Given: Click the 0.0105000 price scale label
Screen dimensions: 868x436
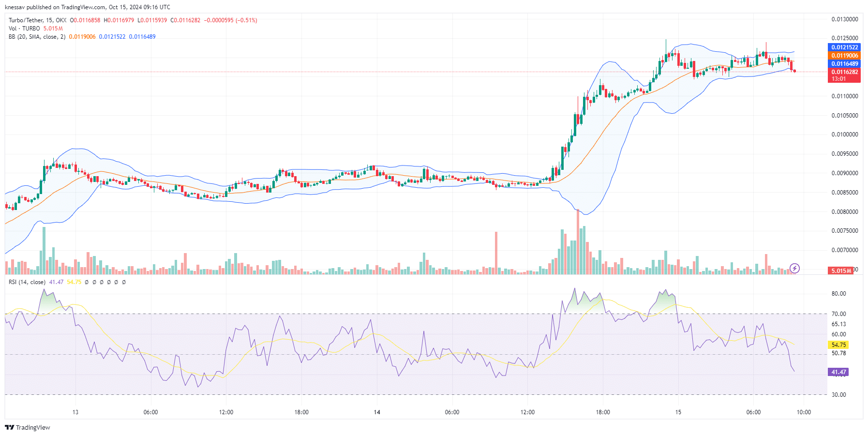Looking at the screenshot, I should (x=845, y=116).
